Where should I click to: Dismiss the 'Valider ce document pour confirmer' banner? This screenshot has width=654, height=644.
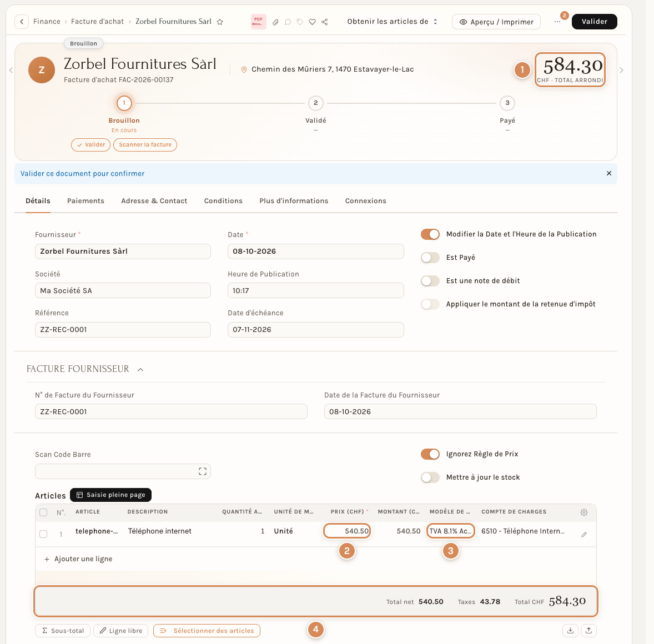click(x=609, y=174)
